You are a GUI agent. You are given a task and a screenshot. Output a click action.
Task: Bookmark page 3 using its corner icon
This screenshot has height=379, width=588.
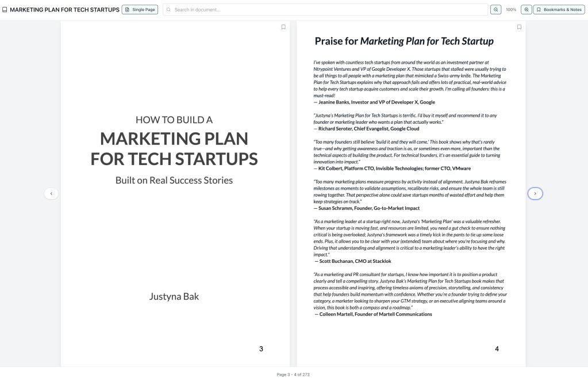point(283,27)
